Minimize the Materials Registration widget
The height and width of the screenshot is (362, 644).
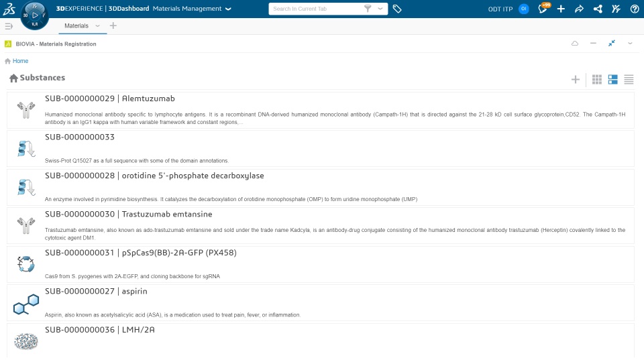[x=593, y=43]
